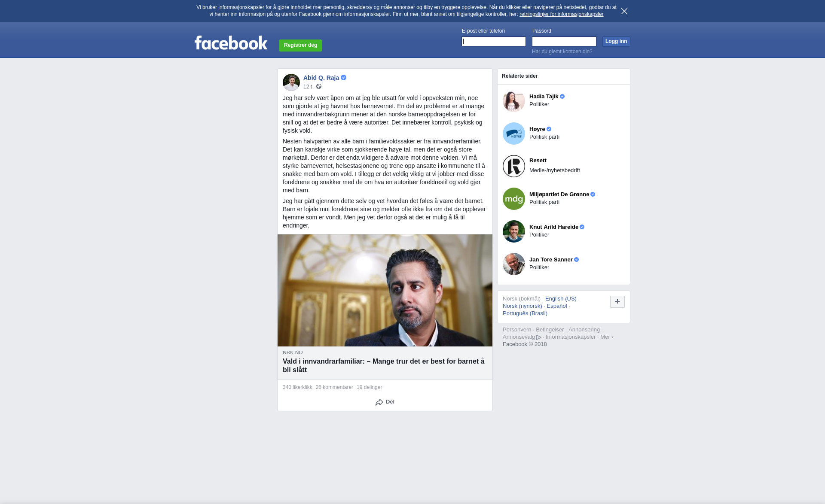
Task: Click the globe public-visibility icon
Action: click(x=319, y=86)
